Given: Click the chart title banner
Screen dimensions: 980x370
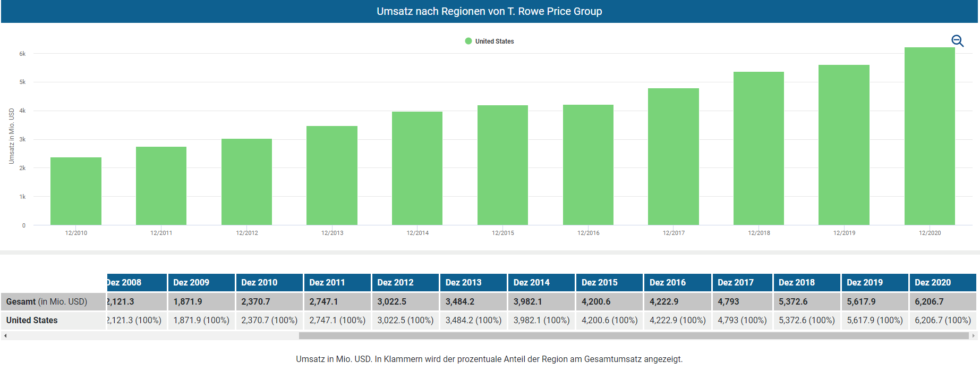Looking at the screenshot, I should (489, 11).
